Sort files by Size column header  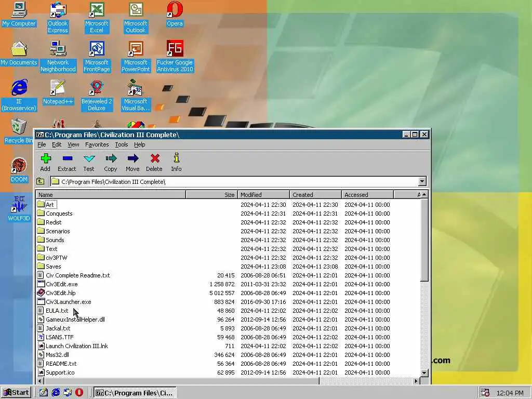(212, 195)
